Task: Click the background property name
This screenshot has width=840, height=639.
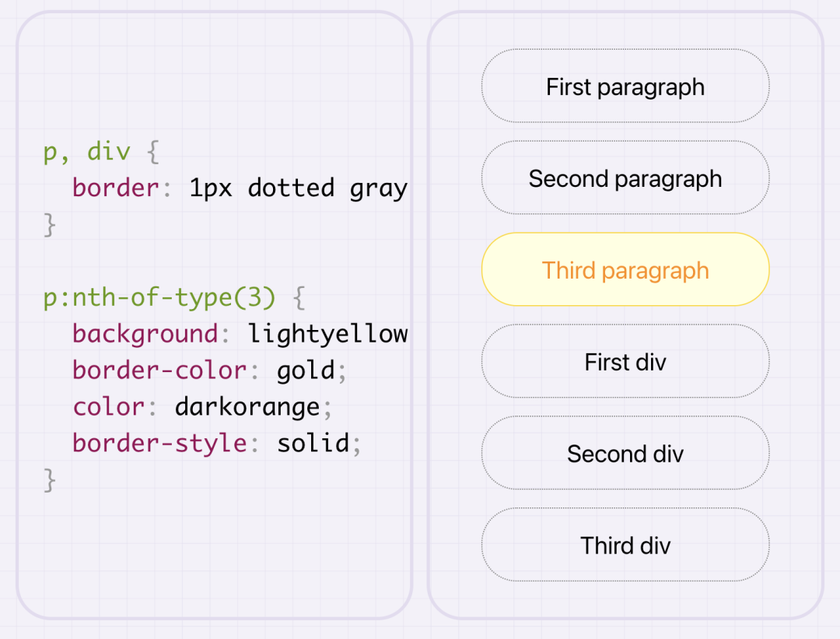Action: [145, 334]
